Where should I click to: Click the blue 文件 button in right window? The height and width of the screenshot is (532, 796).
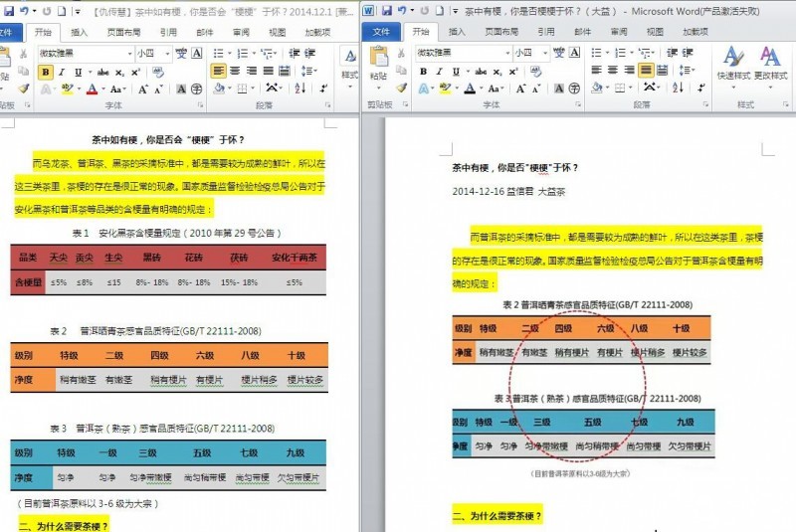pyautogui.click(x=381, y=32)
